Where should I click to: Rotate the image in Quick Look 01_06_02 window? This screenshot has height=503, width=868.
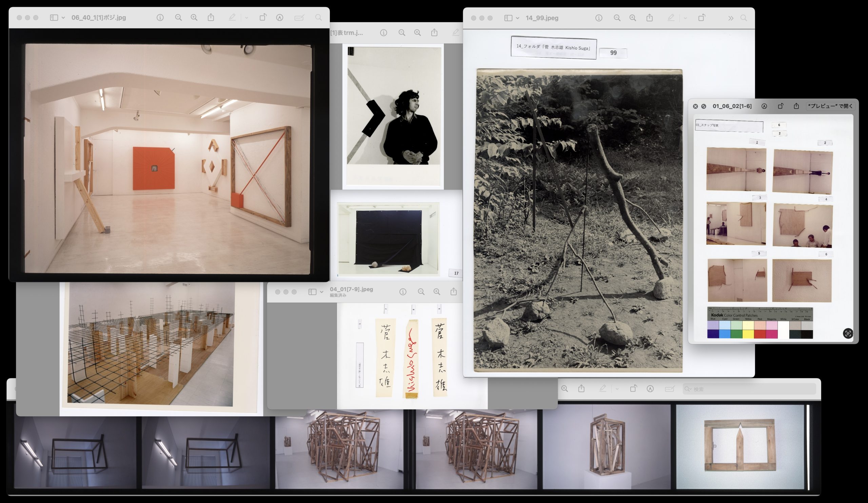coord(781,106)
